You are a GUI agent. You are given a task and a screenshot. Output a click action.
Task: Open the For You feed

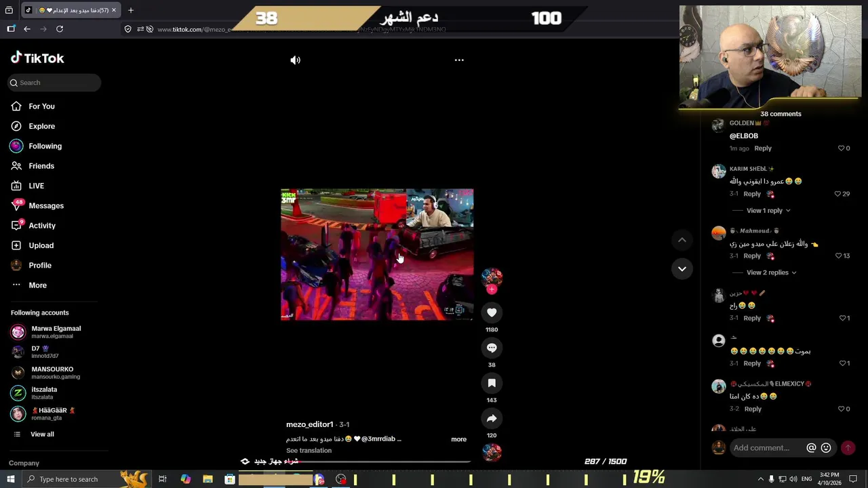click(41, 106)
